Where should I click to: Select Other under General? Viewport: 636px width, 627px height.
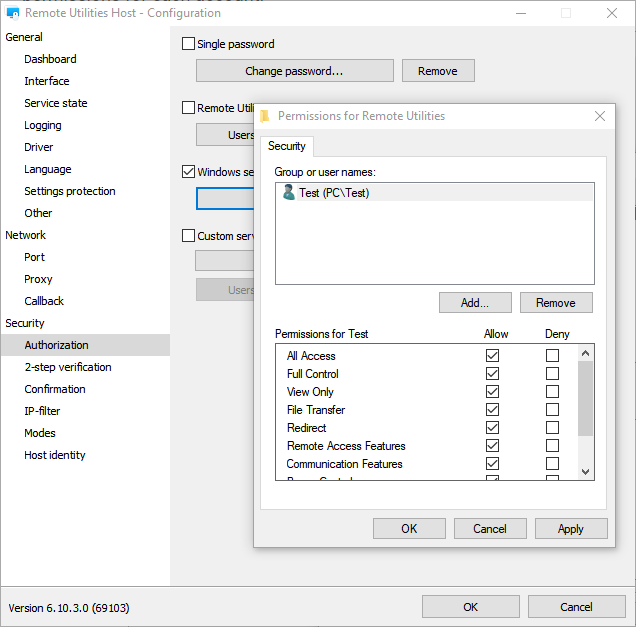[x=38, y=213]
